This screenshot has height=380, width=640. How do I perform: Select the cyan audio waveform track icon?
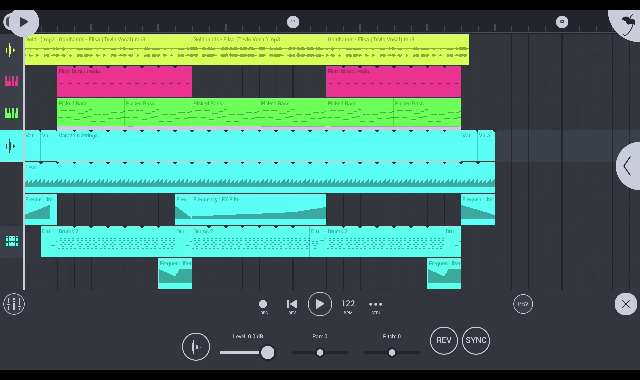(11, 146)
